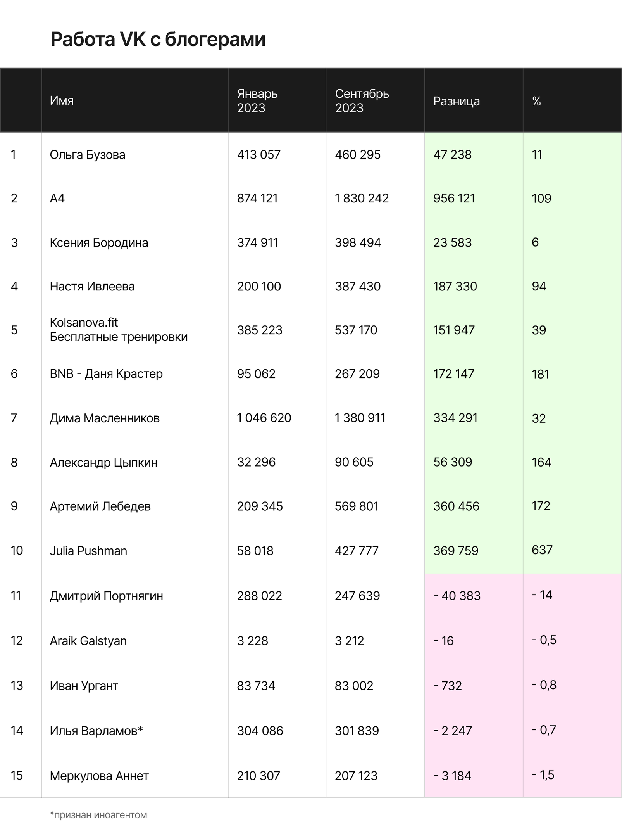Click Kolsanova.fit Бесплатные тренировки name
Image resolution: width=622 pixels, height=840 pixels.
point(119,330)
